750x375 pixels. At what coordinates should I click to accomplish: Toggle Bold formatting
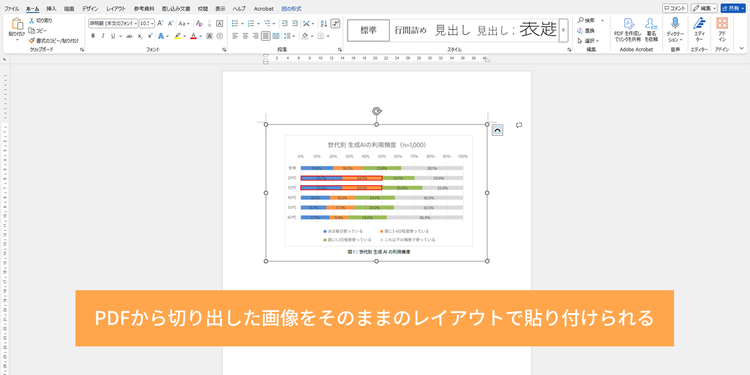(x=93, y=36)
